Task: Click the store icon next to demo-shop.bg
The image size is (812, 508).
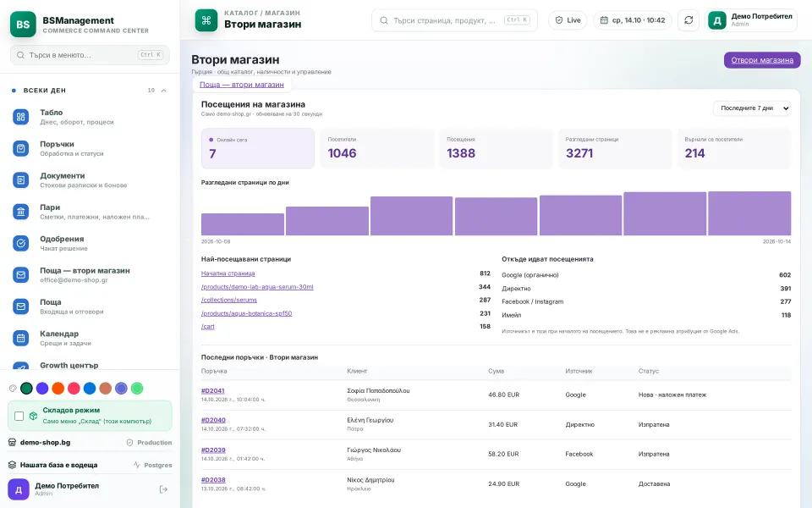Action: tap(13, 442)
